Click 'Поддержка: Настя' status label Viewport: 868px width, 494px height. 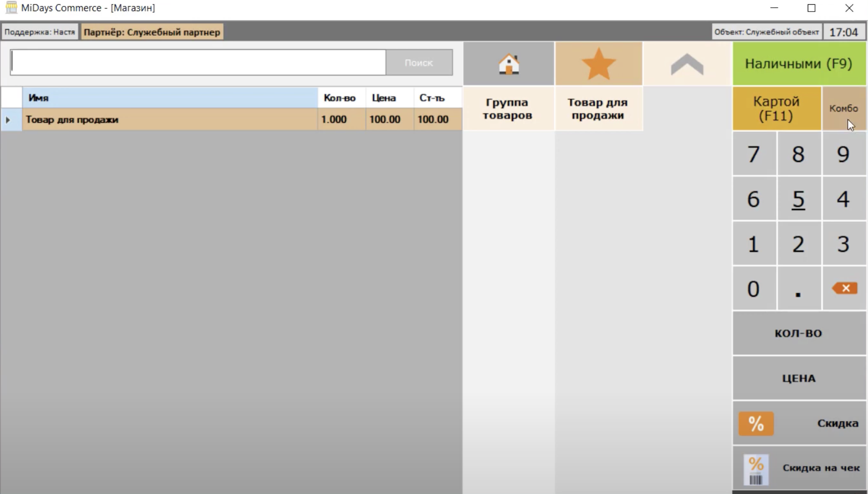tap(40, 32)
